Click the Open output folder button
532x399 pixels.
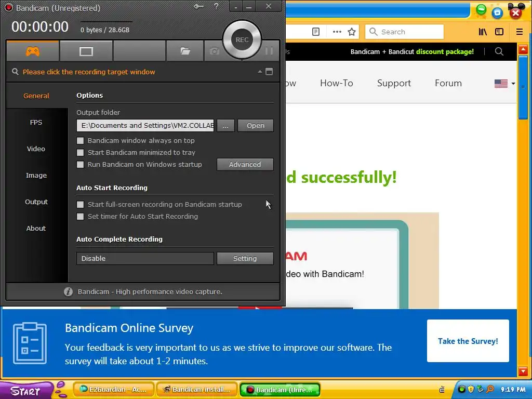[x=256, y=126]
